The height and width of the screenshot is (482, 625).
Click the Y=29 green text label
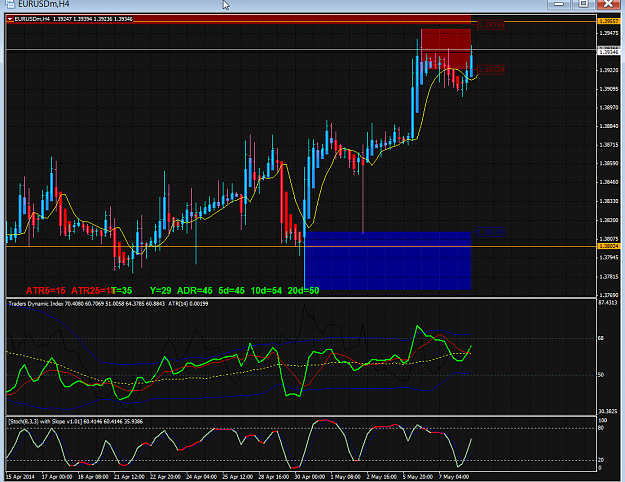coord(161,291)
